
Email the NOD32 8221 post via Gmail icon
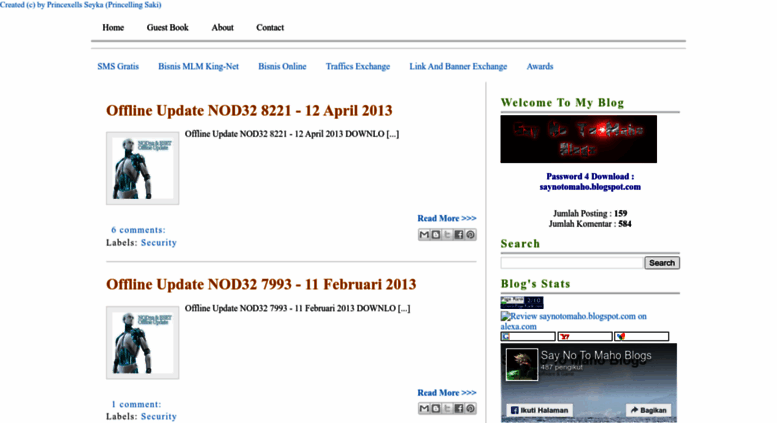click(x=424, y=234)
